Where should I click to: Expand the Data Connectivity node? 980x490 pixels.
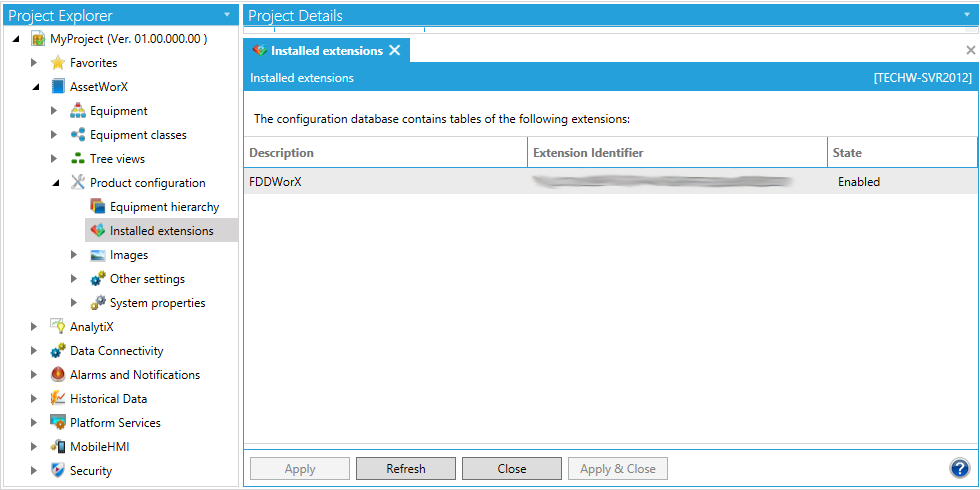click(x=36, y=351)
